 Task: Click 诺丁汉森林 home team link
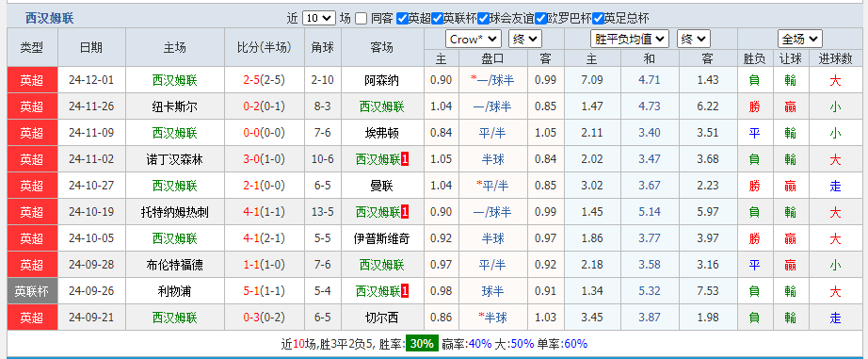click(x=174, y=159)
